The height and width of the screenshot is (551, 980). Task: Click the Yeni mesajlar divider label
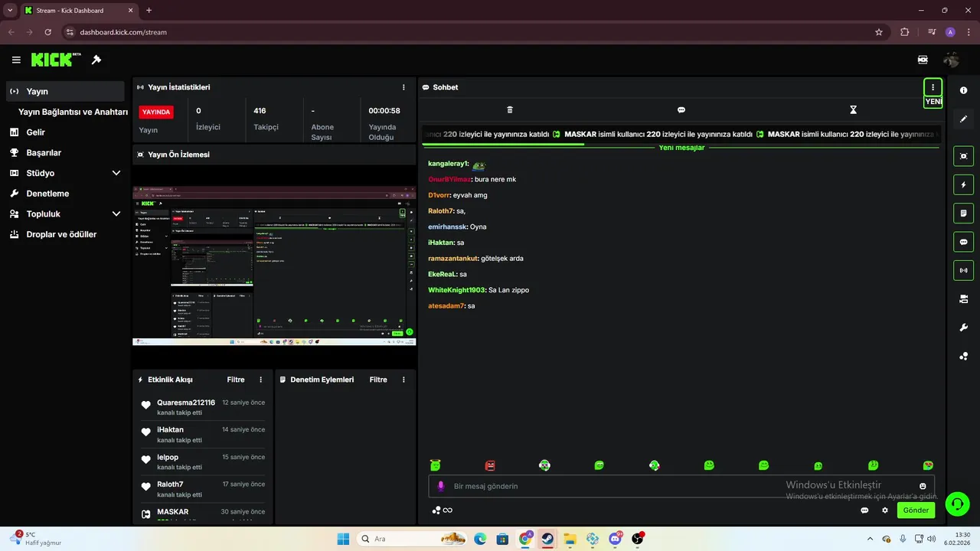click(x=681, y=147)
